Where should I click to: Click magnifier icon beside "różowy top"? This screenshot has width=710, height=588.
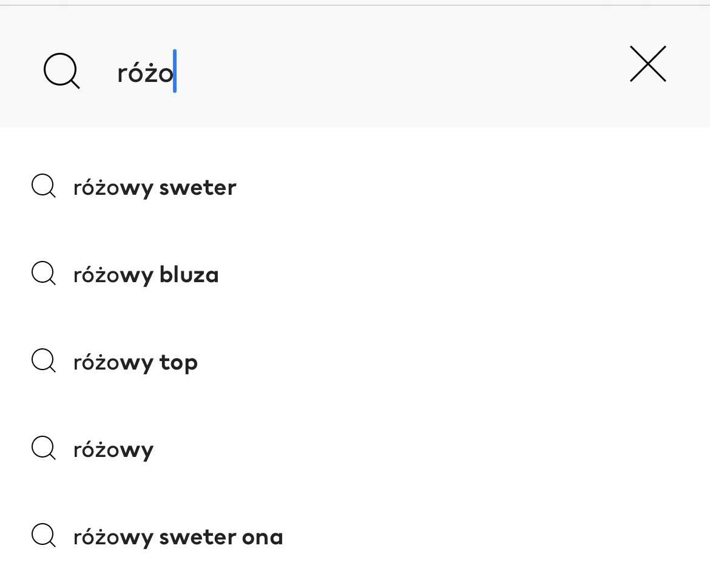44,360
